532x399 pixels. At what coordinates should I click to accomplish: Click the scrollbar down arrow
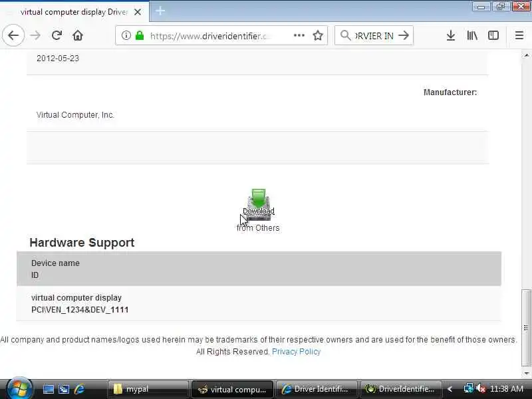coord(526,373)
